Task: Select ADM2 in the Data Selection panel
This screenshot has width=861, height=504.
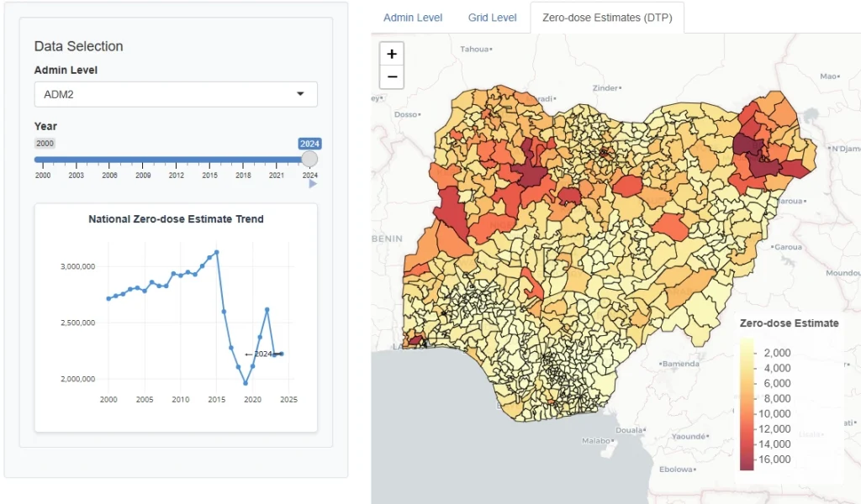Action: (176, 94)
